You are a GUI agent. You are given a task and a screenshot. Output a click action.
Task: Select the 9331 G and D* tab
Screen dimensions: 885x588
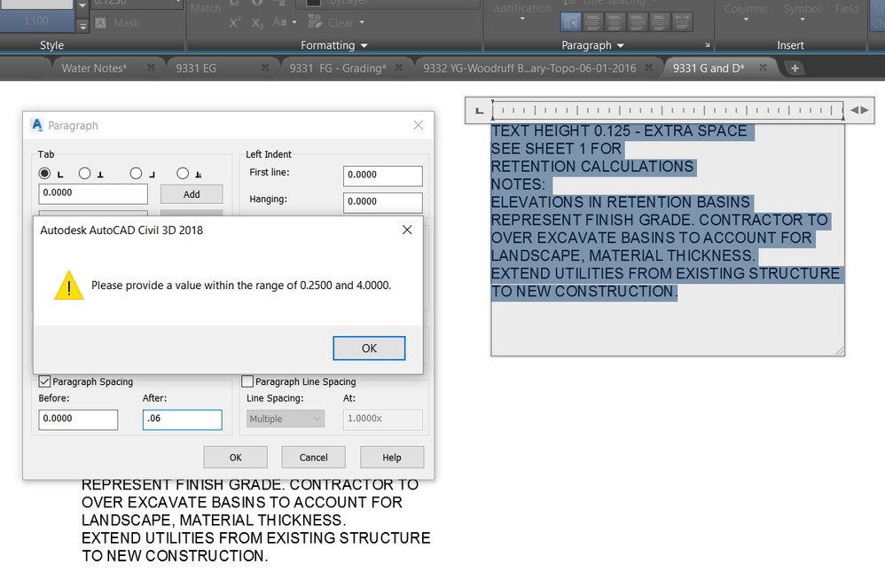click(x=709, y=68)
